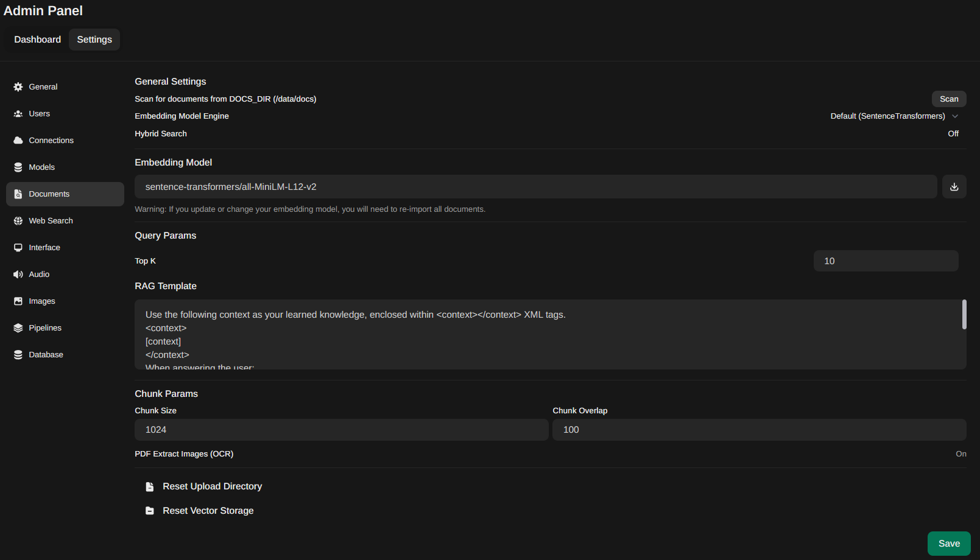Click the Models stack icon
The height and width of the screenshot is (560, 980).
pyautogui.click(x=18, y=167)
